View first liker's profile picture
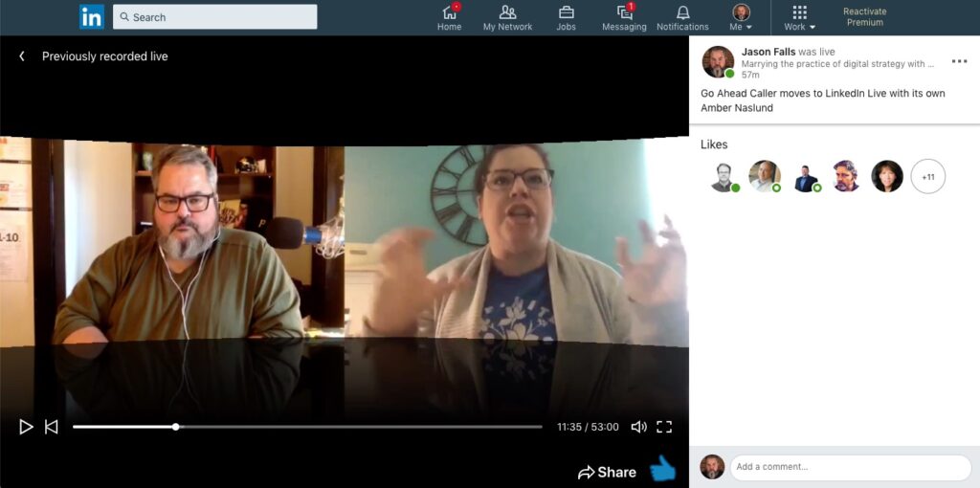The width and height of the screenshot is (980, 488). [x=724, y=176]
